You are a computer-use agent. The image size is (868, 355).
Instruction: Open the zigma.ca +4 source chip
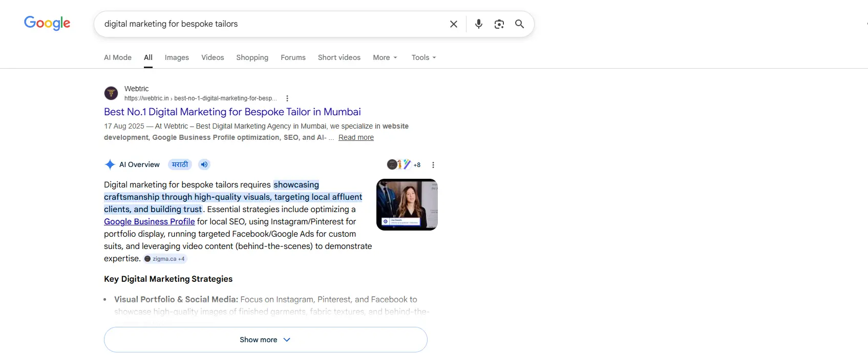(x=165, y=259)
